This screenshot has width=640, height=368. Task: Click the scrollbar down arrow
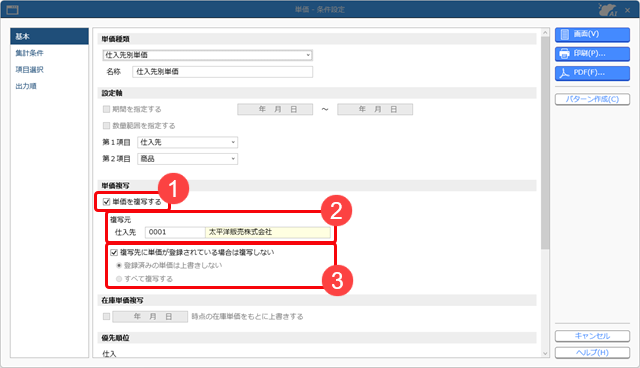(x=545, y=354)
